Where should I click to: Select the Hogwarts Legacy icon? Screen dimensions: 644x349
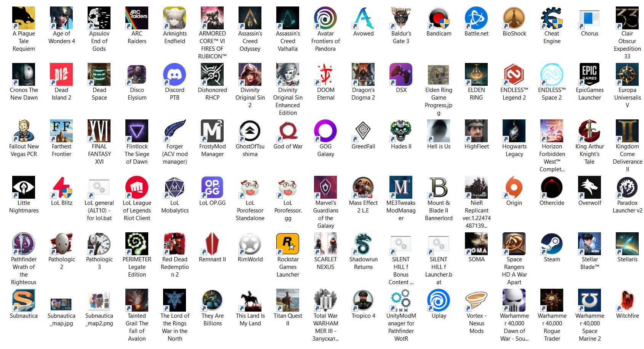coord(514,131)
